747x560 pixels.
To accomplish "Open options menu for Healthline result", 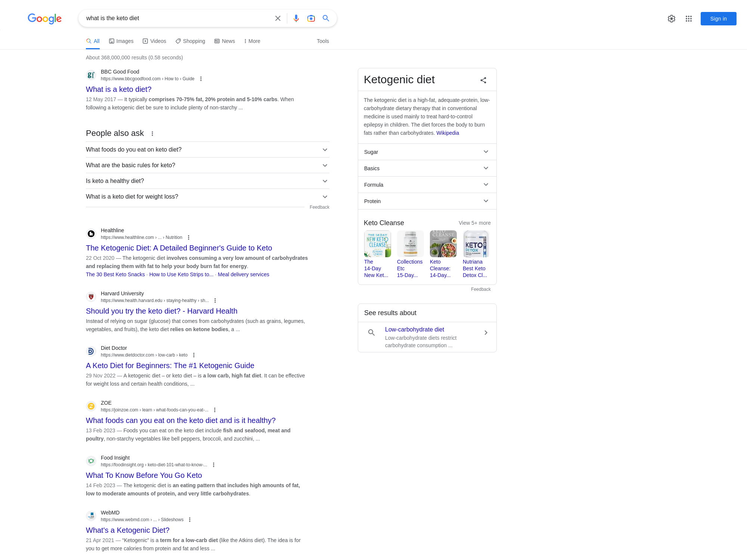I will pyautogui.click(x=189, y=237).
